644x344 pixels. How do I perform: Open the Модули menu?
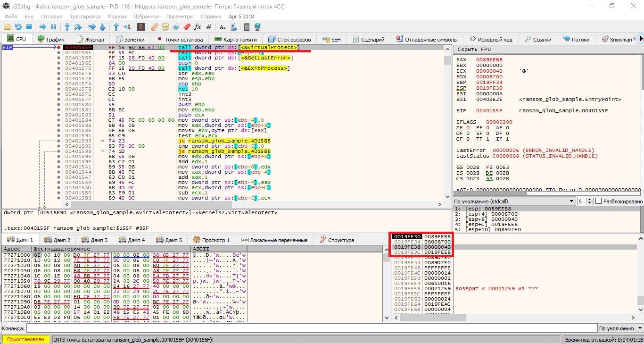pyautogui.click(x=116, y=17)
